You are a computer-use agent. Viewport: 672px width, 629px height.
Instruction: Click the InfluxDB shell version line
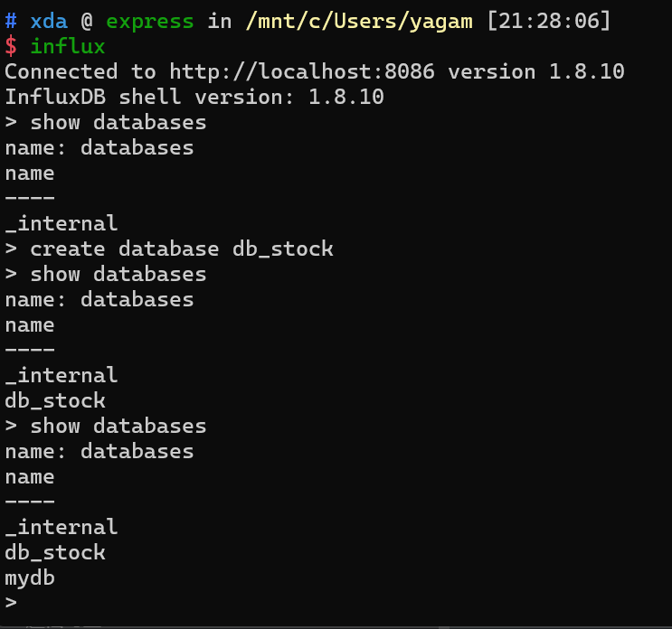[194, 97]
